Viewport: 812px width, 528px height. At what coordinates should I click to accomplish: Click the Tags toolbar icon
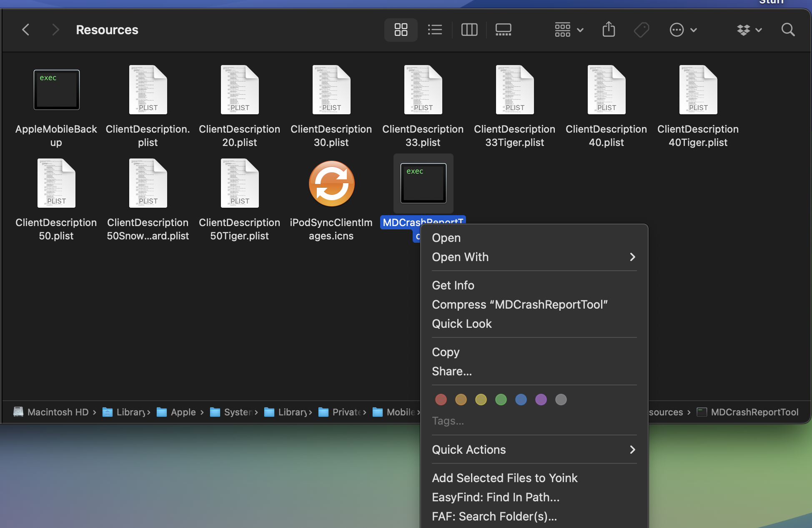pos(641,30)
